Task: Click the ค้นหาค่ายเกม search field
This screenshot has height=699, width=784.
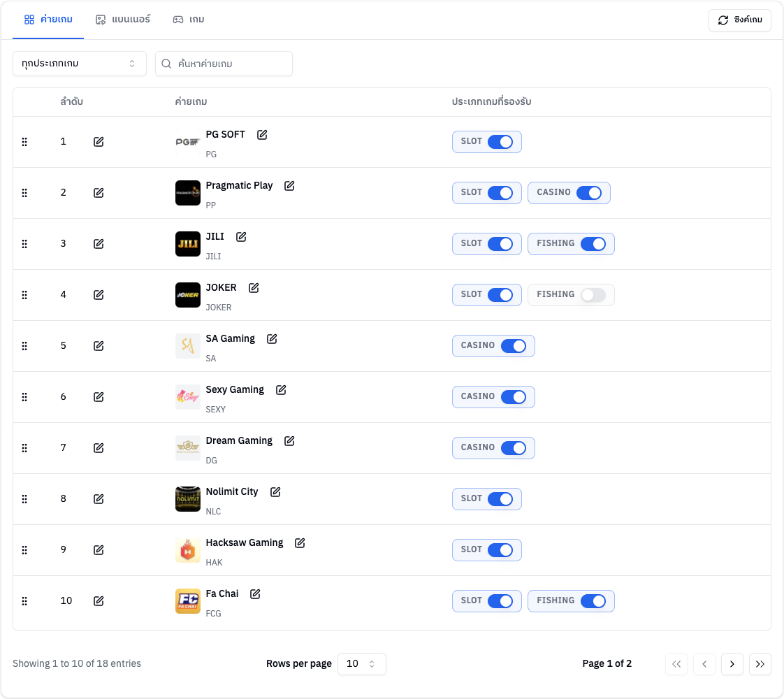Action: point(224,64)
